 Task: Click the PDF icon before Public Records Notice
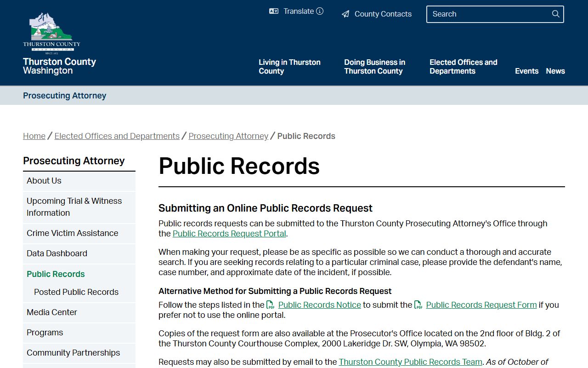click(271, 305)
